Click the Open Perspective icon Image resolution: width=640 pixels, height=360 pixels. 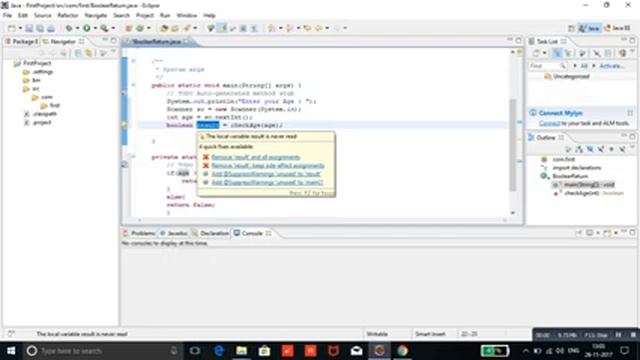click(571, 28)
